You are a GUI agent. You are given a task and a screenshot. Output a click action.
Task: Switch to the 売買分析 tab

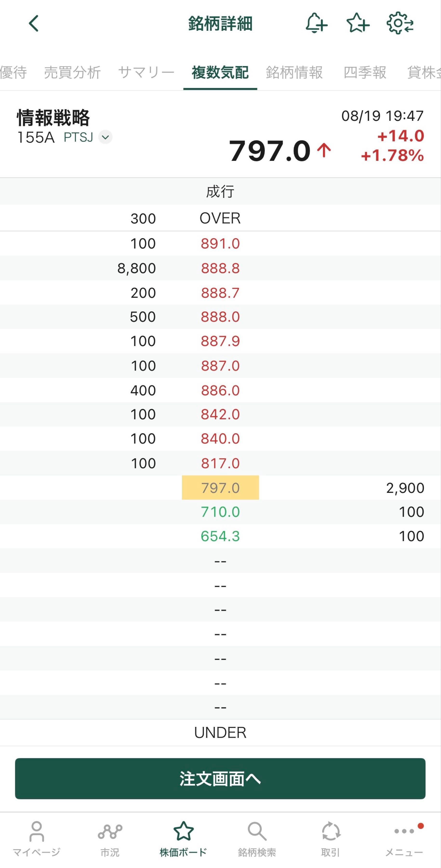pos(73,72)
